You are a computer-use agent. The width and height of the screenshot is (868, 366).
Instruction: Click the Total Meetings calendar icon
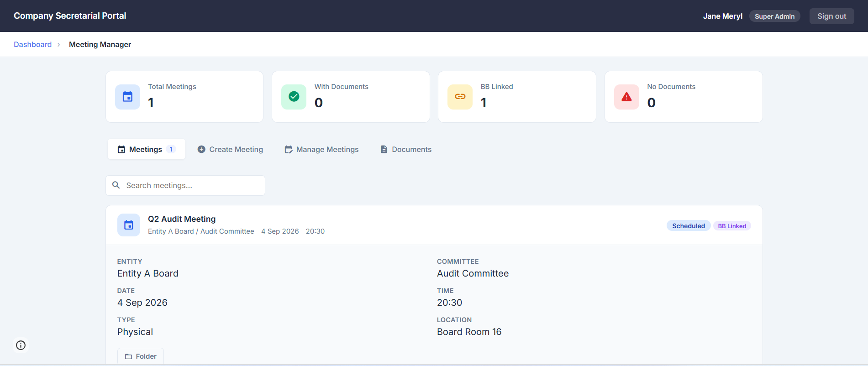(x=127, y=97)
